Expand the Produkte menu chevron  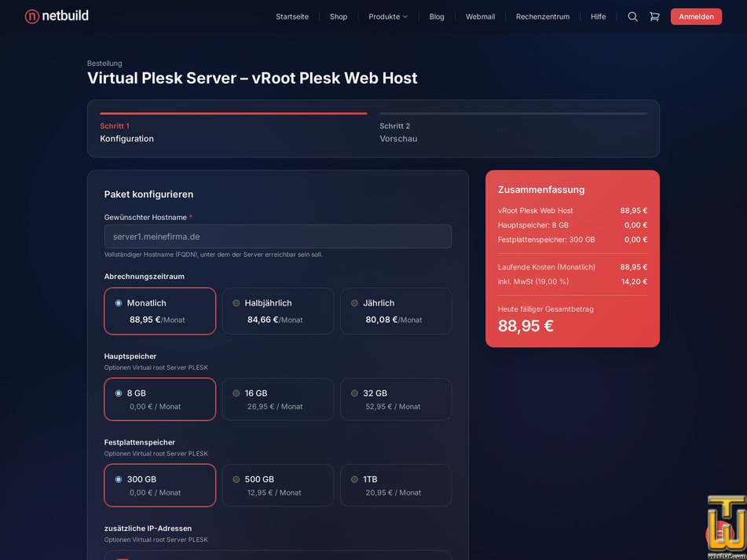(x=405, y=16)
